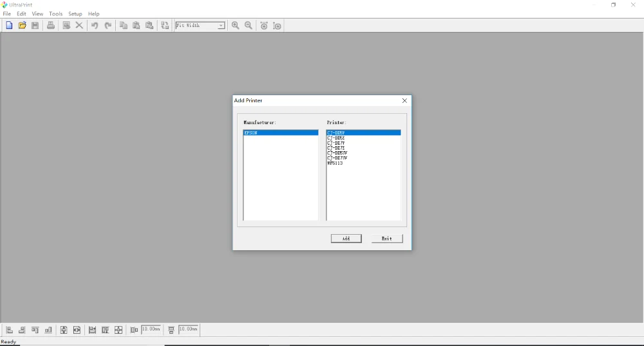644x346 pixels.
Task: Click the vertical spacing icon
Action: click(x=171, y=330)
